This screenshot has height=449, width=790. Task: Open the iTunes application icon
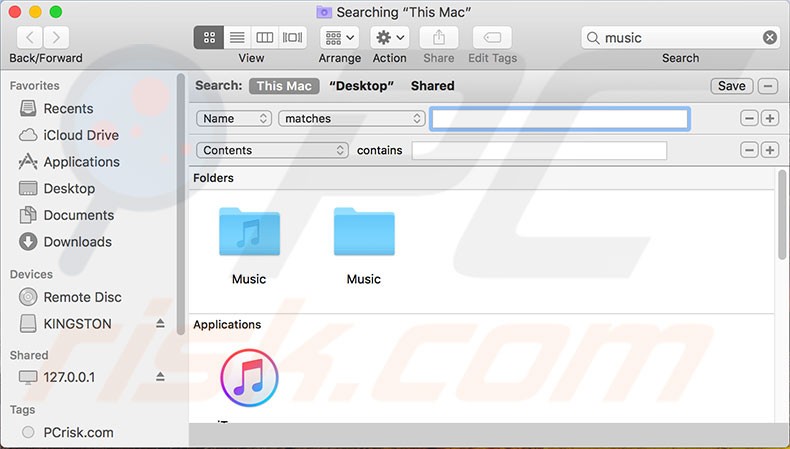[x=248, y=379]
